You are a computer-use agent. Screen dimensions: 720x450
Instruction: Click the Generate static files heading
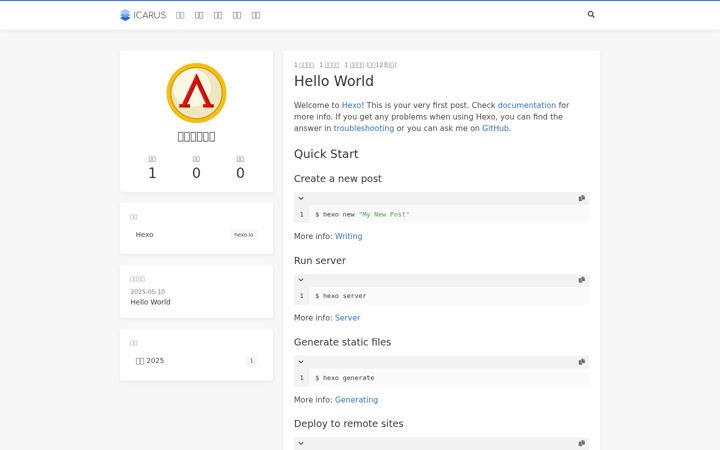pyautogui.click(x=342, y=342)
